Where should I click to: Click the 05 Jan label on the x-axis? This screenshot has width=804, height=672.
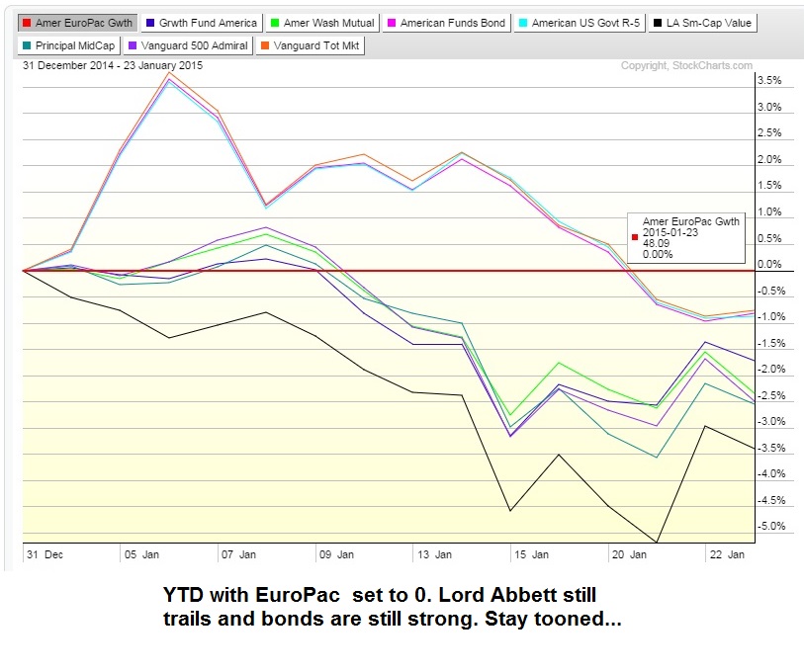point(142,554)
